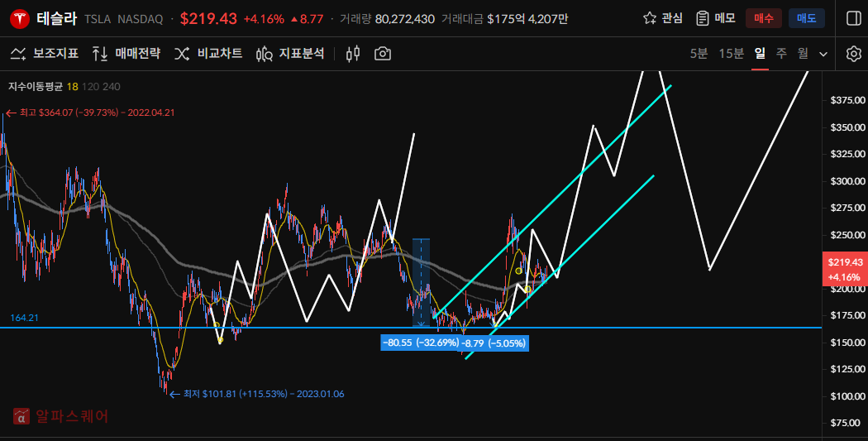Viewport: 868px width, 441px height.
Task: Click the 지수이동평균 indicator label
Action: (x=36, y=86)
